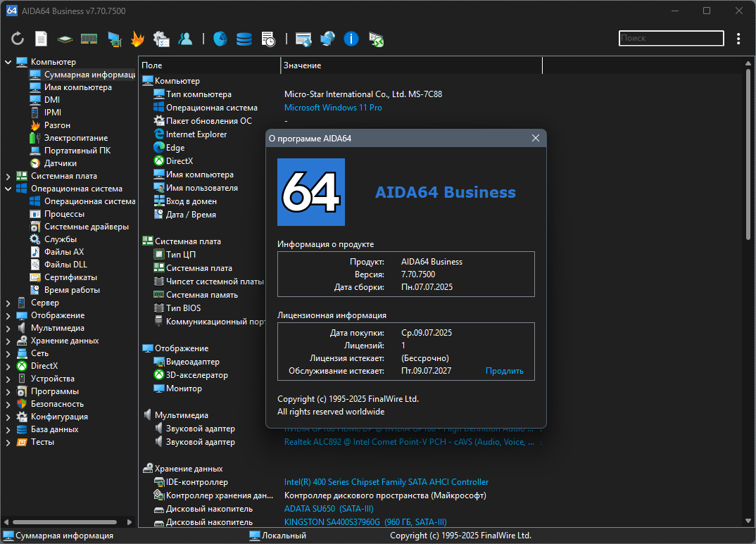This screenshot has height=544, width=756.
Task: Open the memory module benchmark icon
Action: tap(89, 39)
